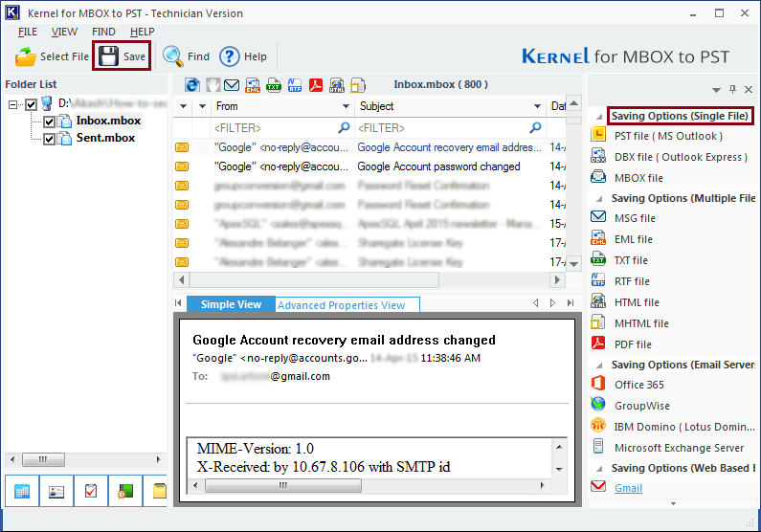Click folder list horizontal scrollbar thumb
761x532 pixels.
click(44, 459)
